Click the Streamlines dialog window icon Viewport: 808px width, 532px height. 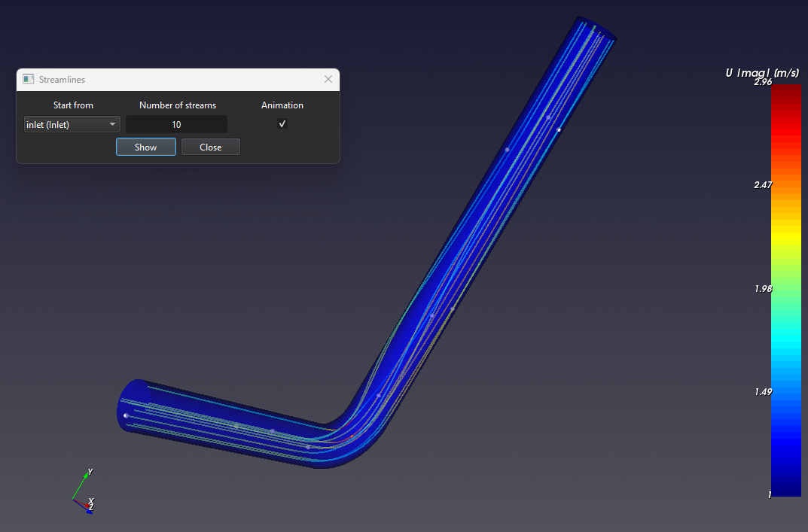coord(29,79)
